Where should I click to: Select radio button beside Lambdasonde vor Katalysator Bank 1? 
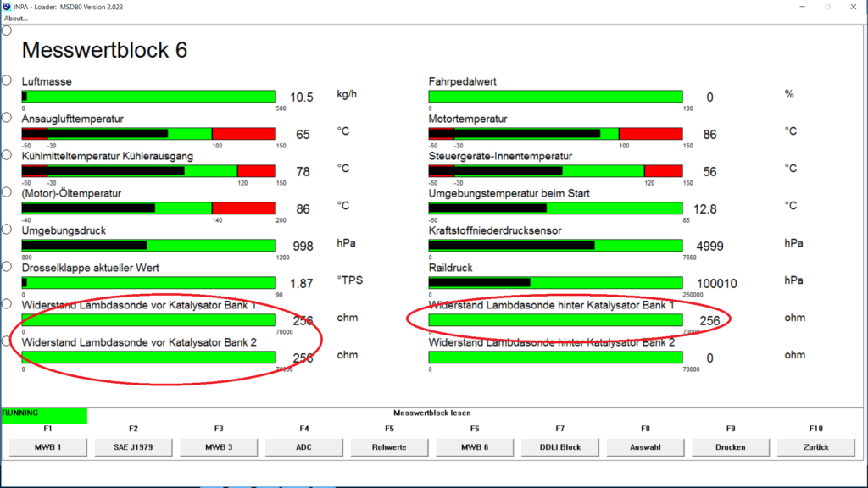7,304
